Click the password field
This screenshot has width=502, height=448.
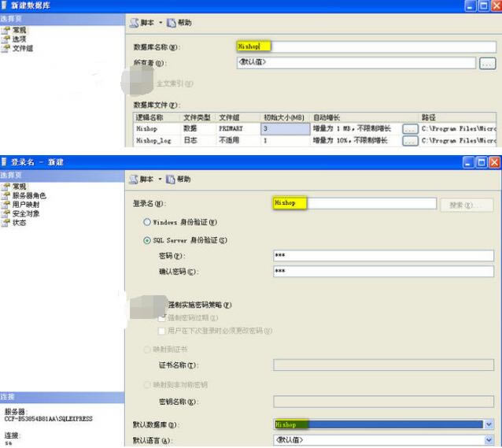(x=383, y=256)
